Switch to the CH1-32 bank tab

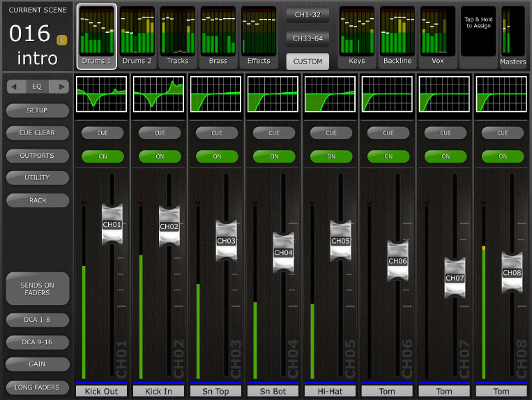point(307,15)
